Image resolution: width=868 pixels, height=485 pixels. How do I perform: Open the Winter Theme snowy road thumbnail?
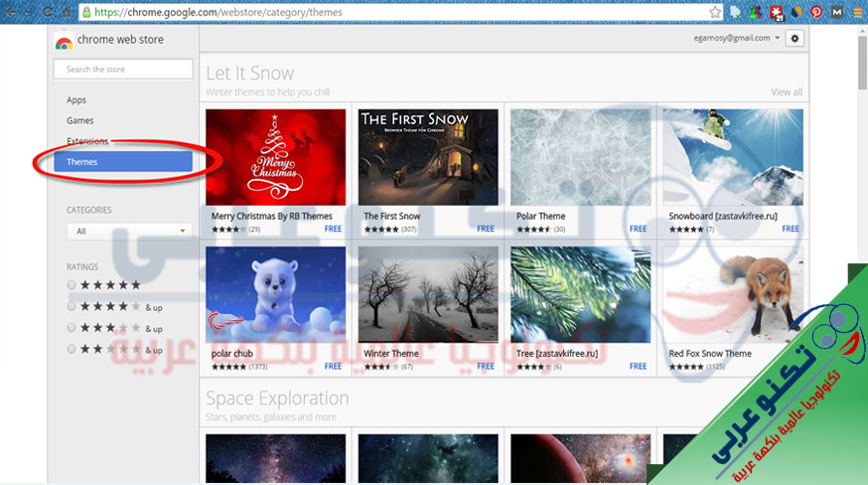[x=428, y=294]
